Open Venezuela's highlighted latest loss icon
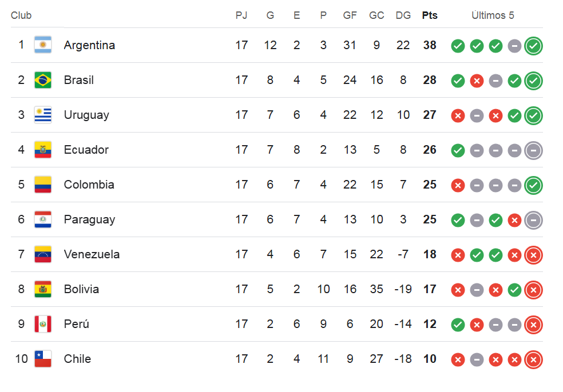Image resolution: width=563 pixels, height=392 pixels. (x=533, y=255)
